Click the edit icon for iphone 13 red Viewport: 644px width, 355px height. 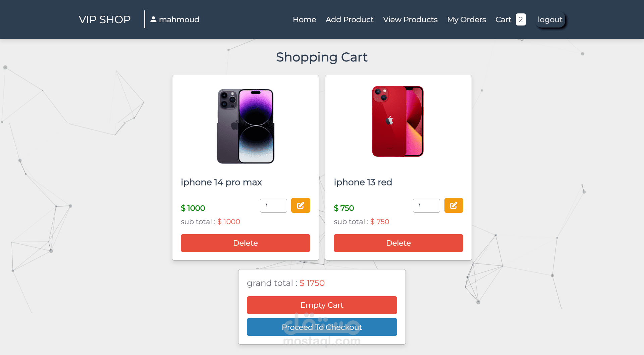pos(453,205)
